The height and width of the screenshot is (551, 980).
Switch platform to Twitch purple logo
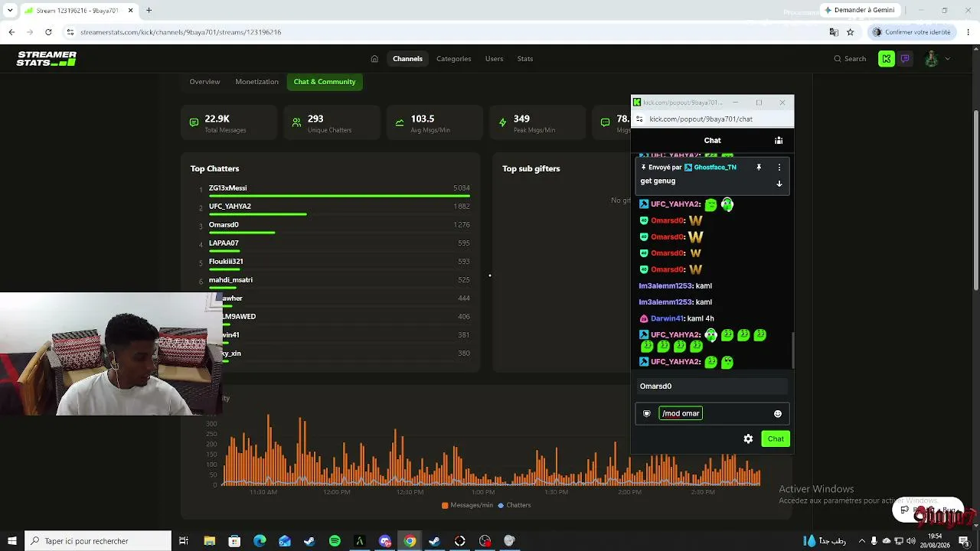[905, 59]
